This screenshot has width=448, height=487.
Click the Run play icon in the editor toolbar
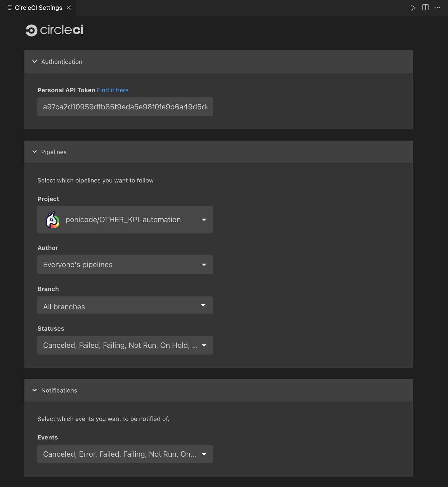click(x=413, y=8)
